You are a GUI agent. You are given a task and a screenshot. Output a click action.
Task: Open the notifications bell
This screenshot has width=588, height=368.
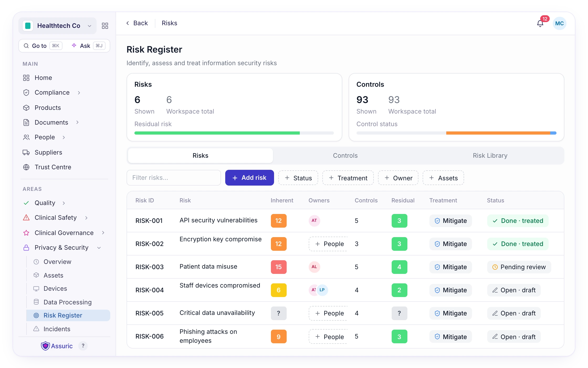click(540, 23)
